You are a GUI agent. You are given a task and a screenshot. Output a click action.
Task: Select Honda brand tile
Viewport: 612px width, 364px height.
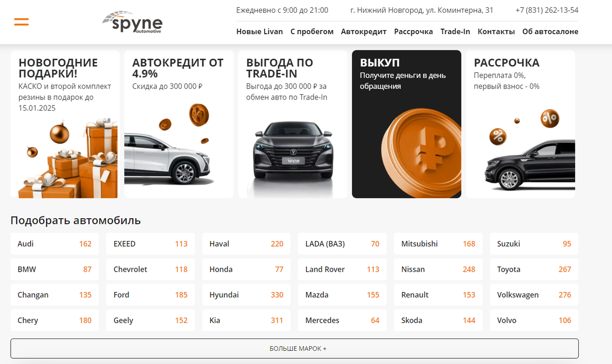pyautogui.click(x=246, y=269)
